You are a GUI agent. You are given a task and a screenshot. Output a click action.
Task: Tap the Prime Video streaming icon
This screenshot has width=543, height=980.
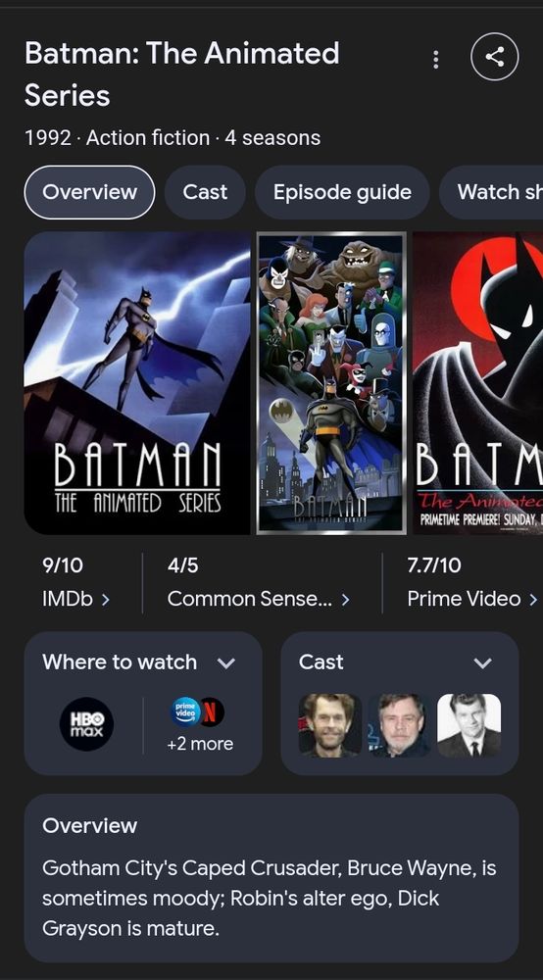coord(185,711)
